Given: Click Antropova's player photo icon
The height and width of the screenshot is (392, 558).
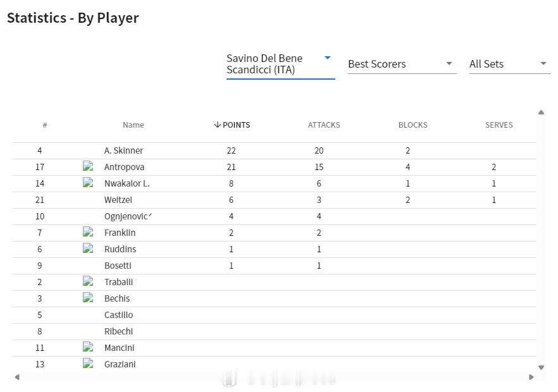Looking at the screenshot, I should [x=89, y=166].
